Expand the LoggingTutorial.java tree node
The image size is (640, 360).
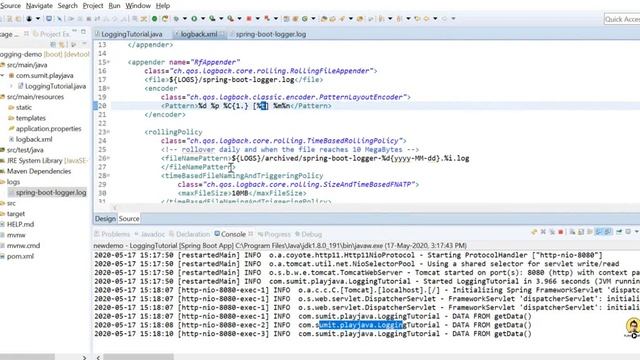(11, 86)
